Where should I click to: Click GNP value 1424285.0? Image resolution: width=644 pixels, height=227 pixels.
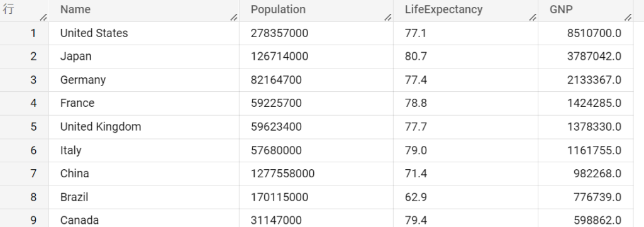coord(594,104)
